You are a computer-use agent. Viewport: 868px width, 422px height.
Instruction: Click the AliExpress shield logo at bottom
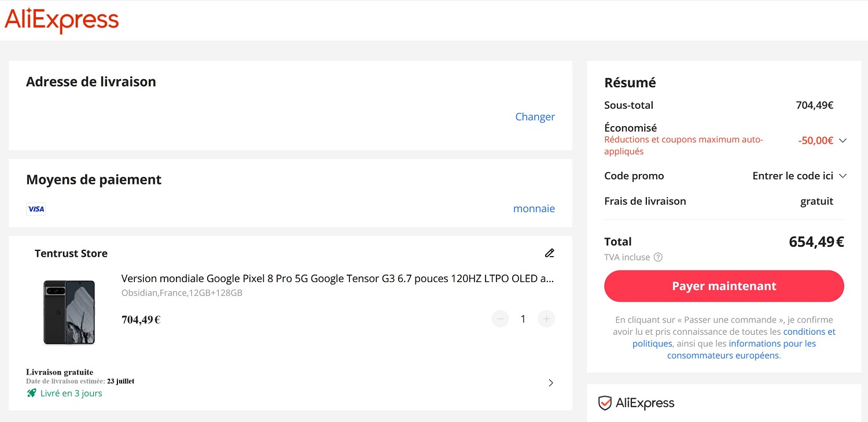[x=637, y=403]
